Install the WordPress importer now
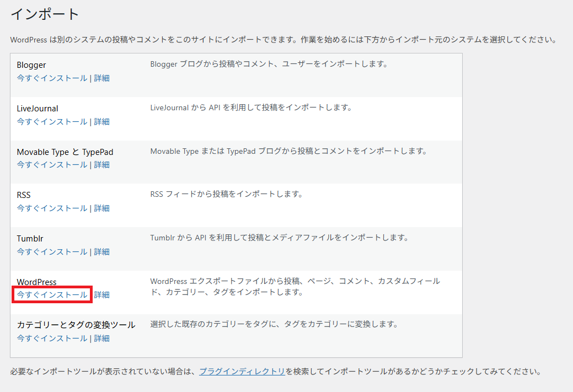This screenshot has width=573, height=392. pos(52,295)
